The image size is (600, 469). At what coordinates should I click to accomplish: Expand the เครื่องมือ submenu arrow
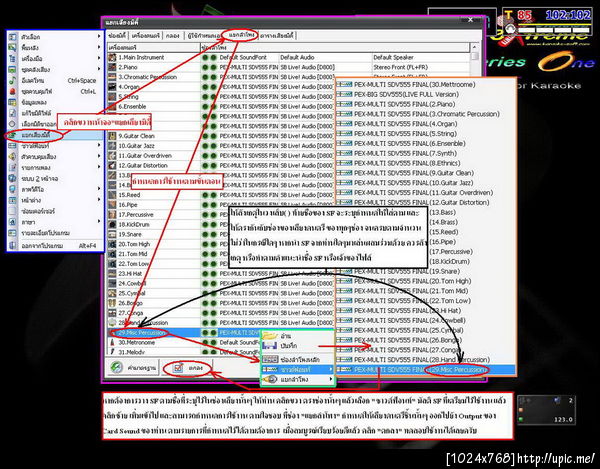[99, 59]
